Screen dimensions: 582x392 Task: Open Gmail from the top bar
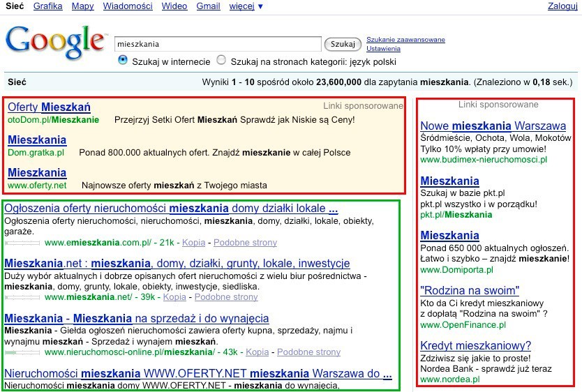[x=208, y=6]
